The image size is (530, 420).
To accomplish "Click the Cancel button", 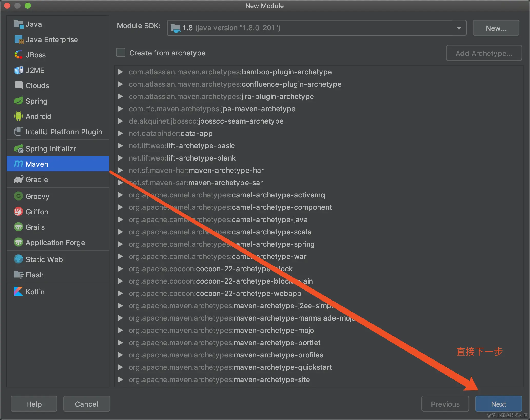I will tap(86, 404).
